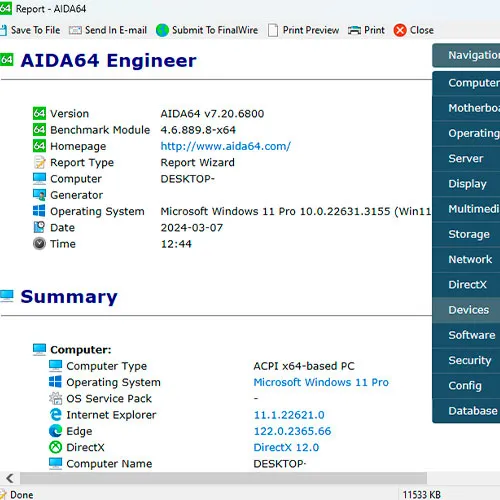The width and height of the screenshot is (500, 500).
Task: Click the AIDA64 v7.20.6800 version text
Action: pyautogui.click(x=212, y=114)
